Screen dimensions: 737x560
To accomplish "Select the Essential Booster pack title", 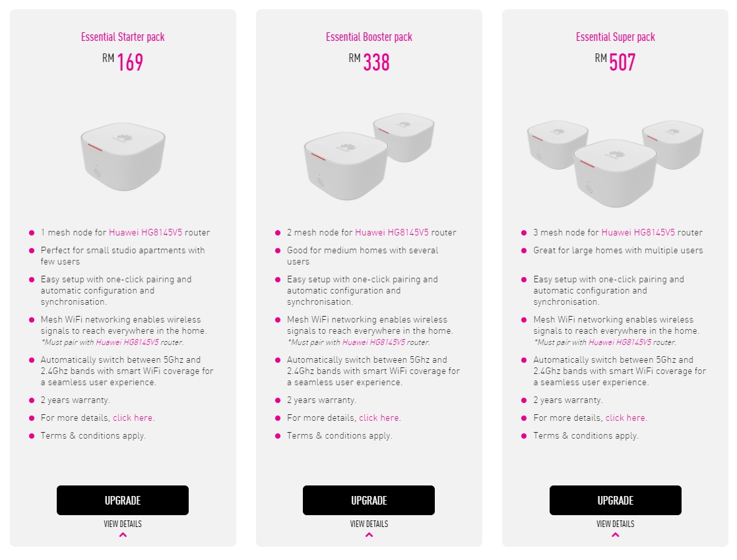I will pyautogui.click(x=369, y=37).
